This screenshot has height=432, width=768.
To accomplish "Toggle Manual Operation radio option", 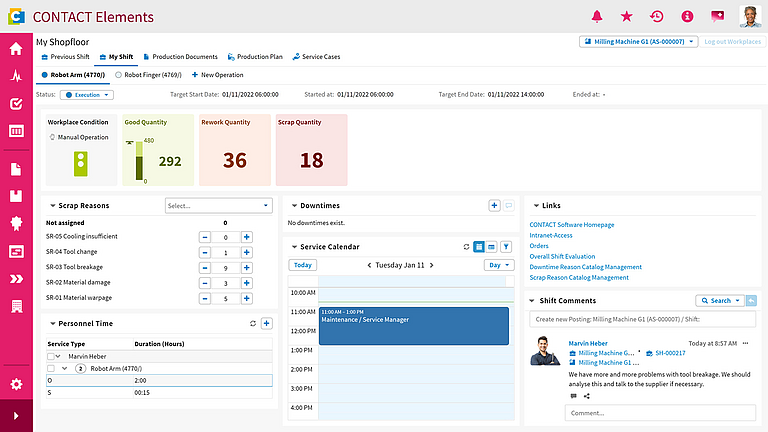I will [x=52, y=137].
